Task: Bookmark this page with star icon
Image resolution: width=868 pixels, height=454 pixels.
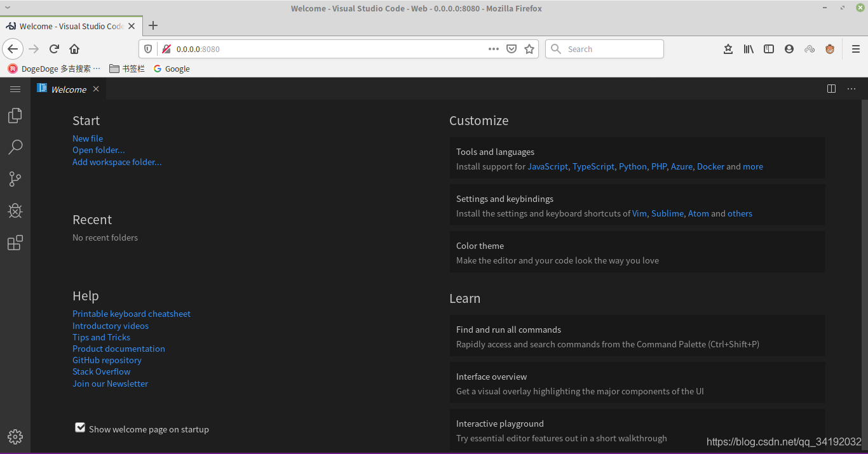Action: click(529, 49)
